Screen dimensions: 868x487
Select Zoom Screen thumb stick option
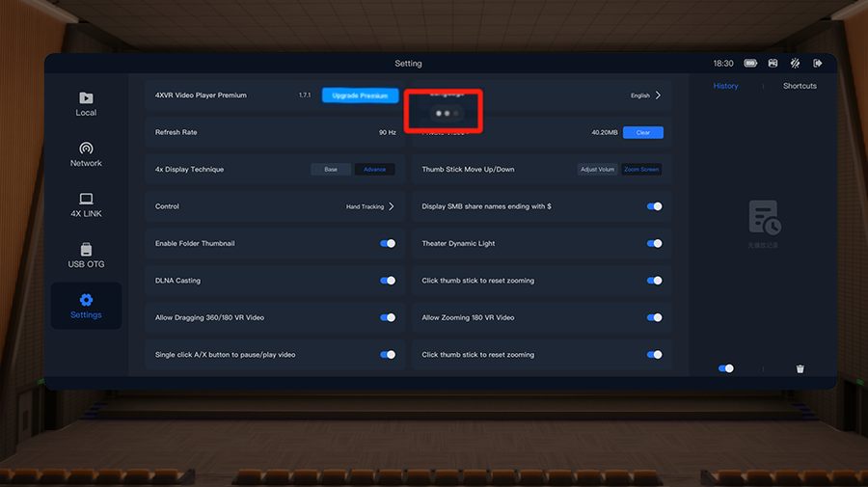click(641, 170)
